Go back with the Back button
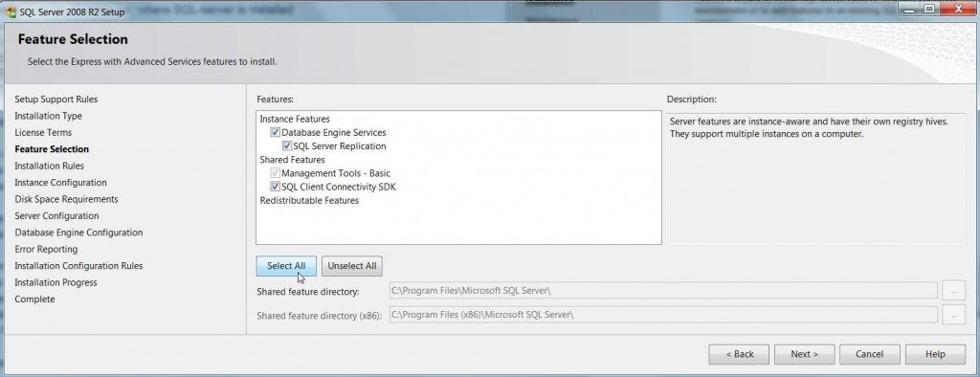The width and height of the screenshot is (980, 377). coord(740,354)
